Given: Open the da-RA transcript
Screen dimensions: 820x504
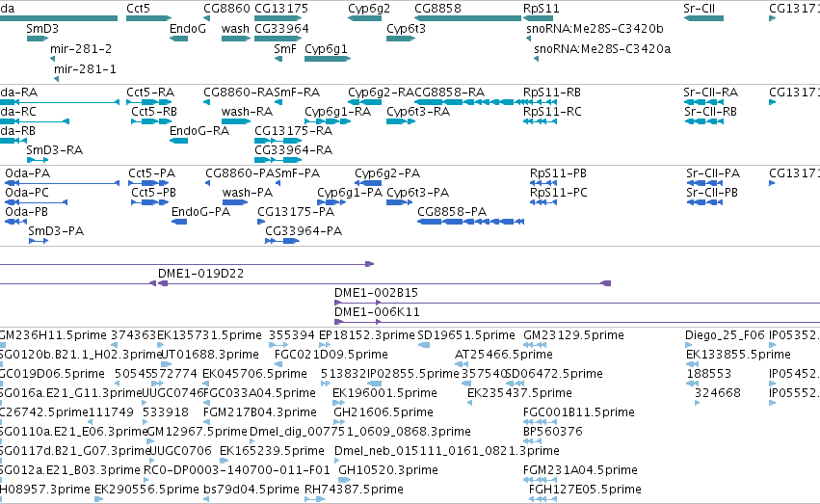Looking at the screenshot, I should (60, 102).
